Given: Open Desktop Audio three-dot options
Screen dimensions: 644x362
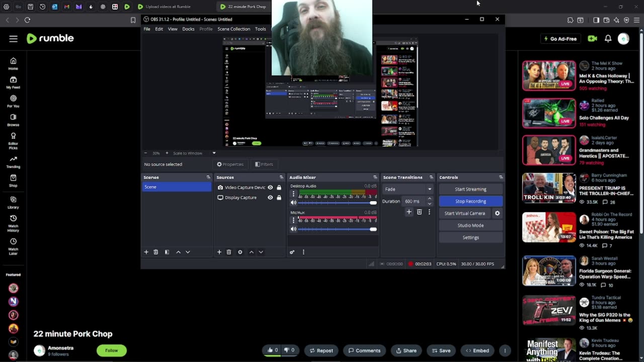Looking at the screenshot, I should click(x=293, y=194).
